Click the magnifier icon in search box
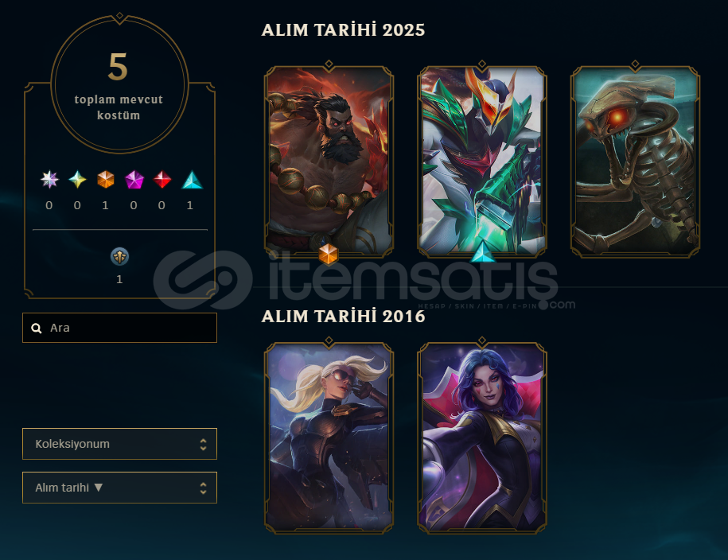 coord(37,329)
